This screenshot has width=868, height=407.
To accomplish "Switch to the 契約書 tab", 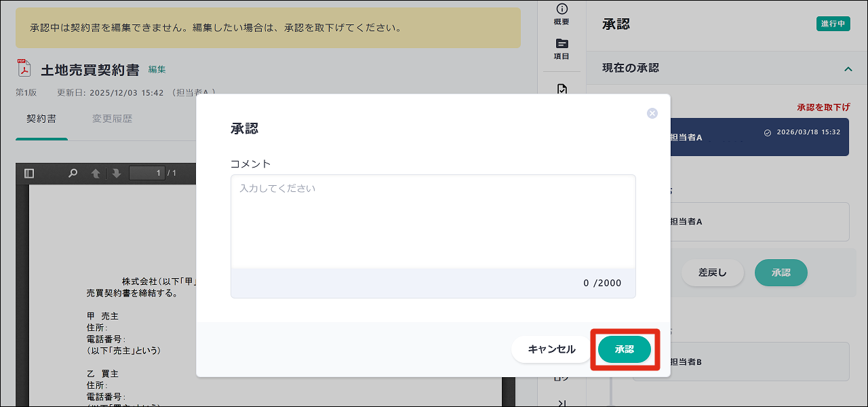I will click(41, 119).
